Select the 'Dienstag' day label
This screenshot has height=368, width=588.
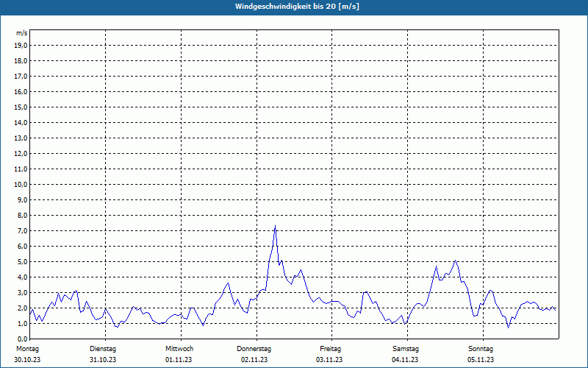tap(103, 349)
